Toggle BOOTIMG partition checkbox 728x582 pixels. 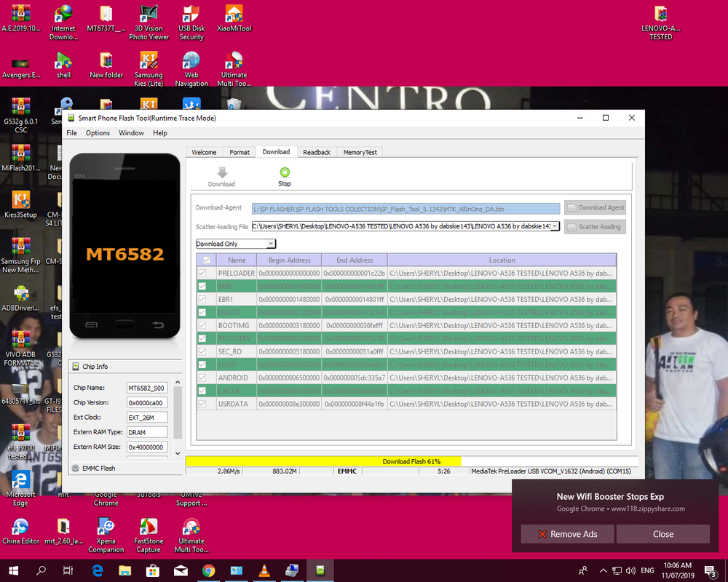[202, 325]
